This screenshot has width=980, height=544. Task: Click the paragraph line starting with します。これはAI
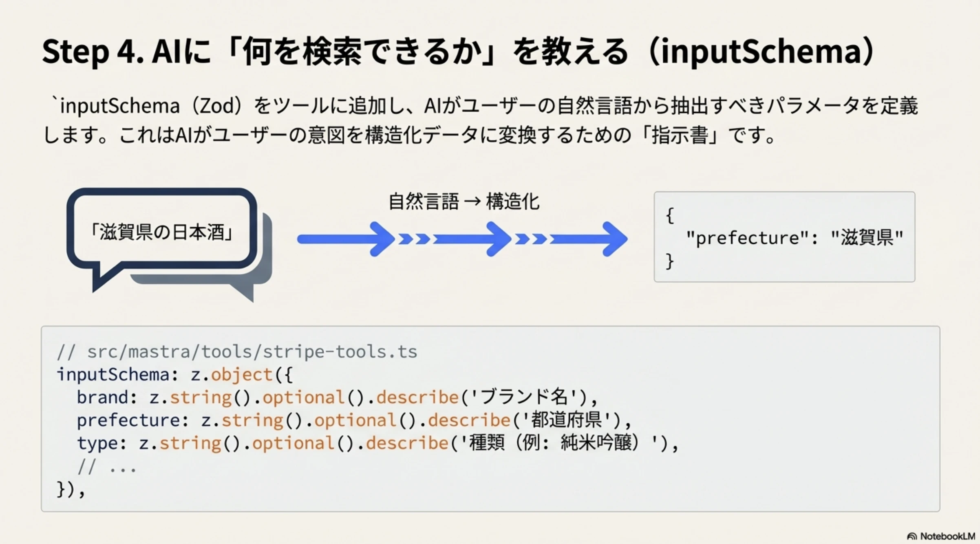click(409, 135)
